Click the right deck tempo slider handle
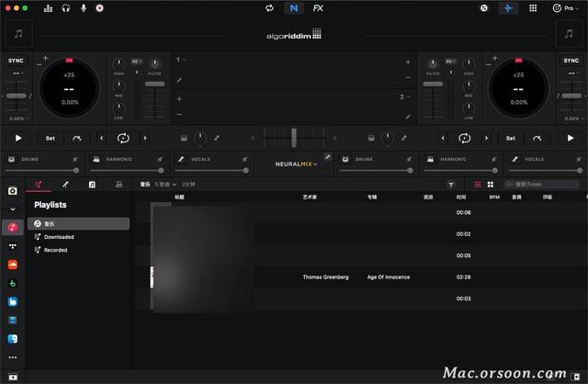The width and height of the screenshot is (588, 384). pyautogui.click(x=571, y=96)
